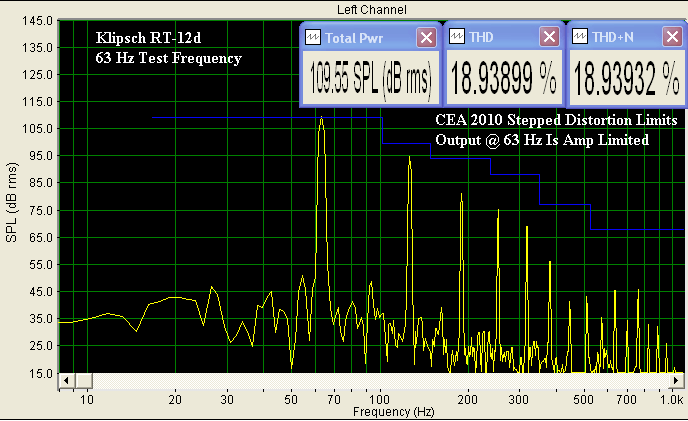Click the 18.93899 % THD value

coord(503,78)
